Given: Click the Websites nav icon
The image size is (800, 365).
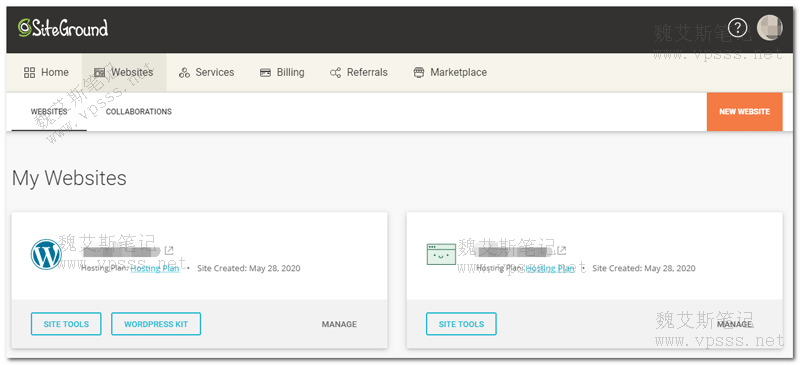Looking at the screenshot, I should point(99,72).
